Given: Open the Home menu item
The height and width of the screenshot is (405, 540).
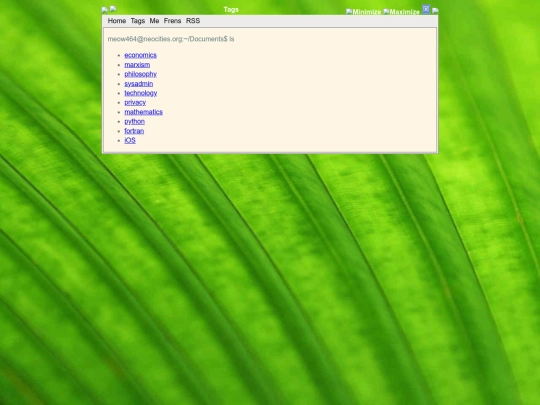Looking at the screenshot, I should click(117, 21).
